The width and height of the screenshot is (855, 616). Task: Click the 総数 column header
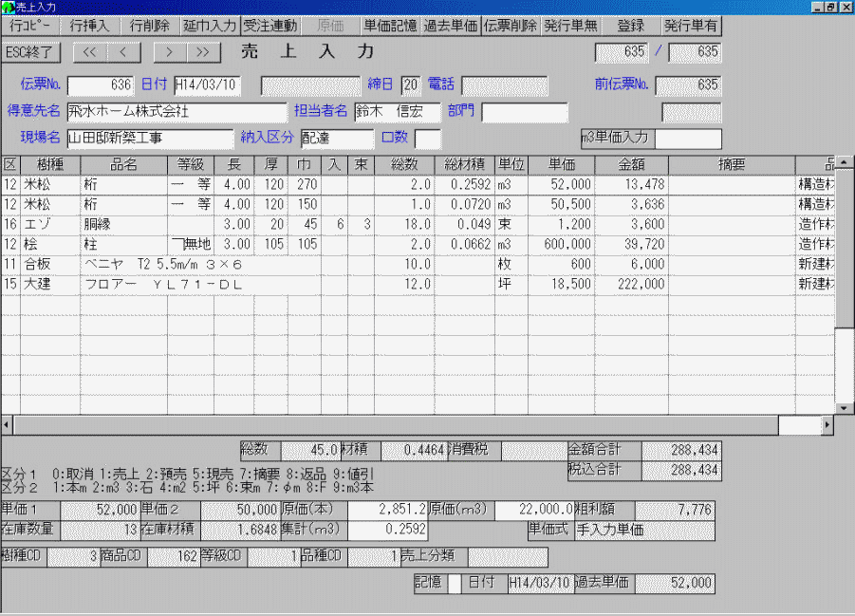(x=404, y=165)
